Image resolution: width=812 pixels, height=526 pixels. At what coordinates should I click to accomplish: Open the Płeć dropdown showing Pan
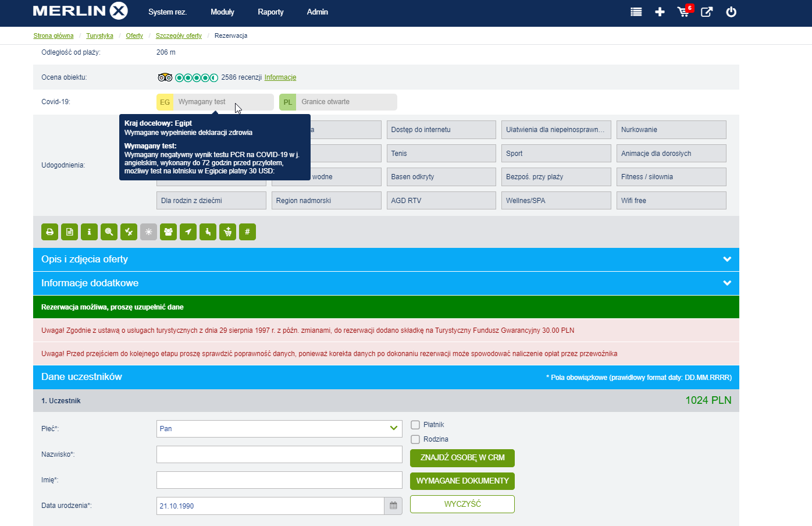click(x=279, y=429)
